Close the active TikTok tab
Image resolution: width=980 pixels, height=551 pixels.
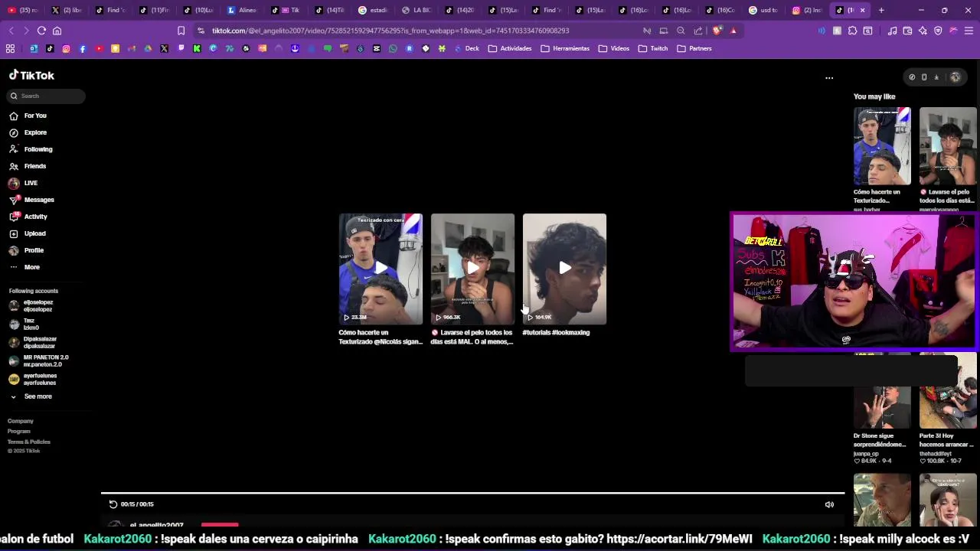click(x=862, y=10)
